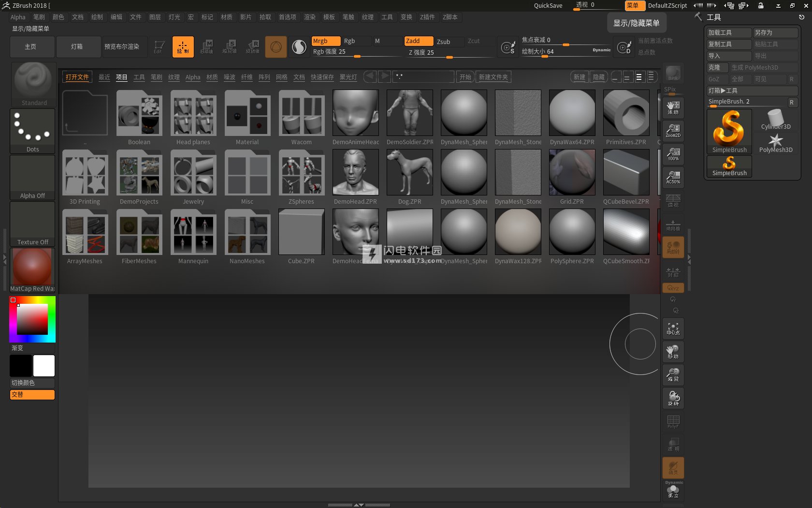Select the large SimpleBrush tool icon

point(729,131)
